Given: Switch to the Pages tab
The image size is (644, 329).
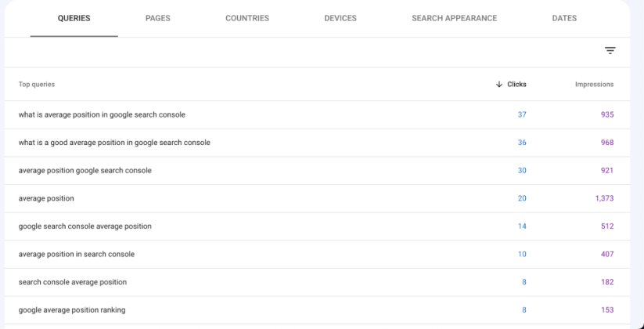Looking at the screenshot, I should [158, 18].
